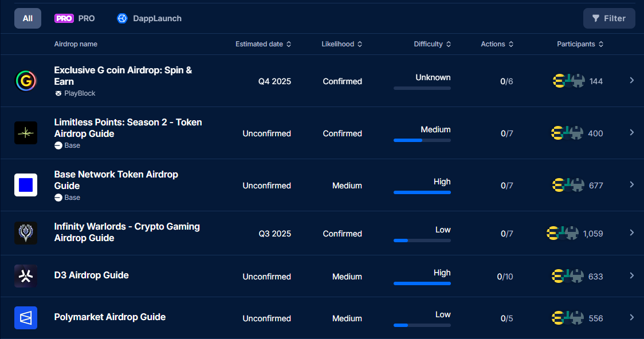
Task: Sort by Difficulty column
Action: pyautogui.click(x=432, y=44)
